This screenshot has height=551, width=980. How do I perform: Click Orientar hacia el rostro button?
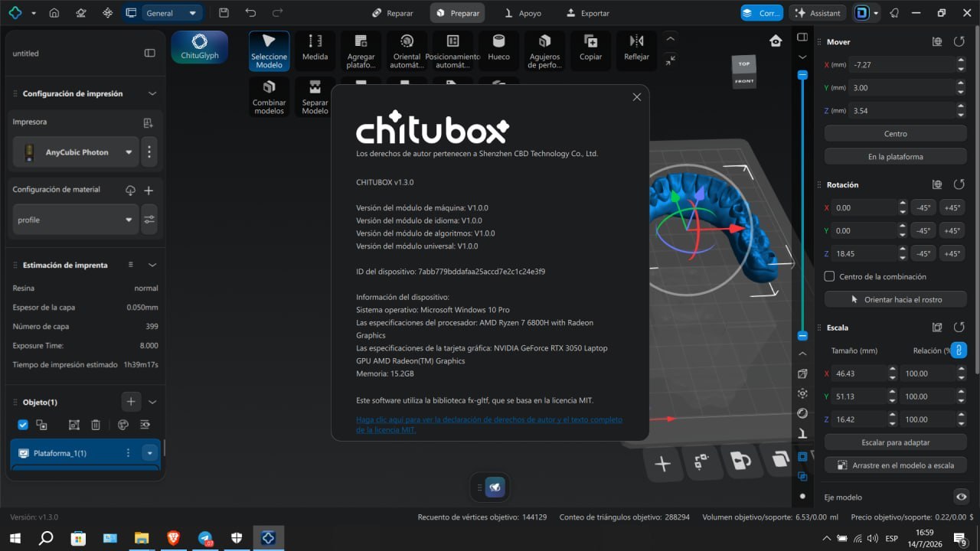coord(895,299)
